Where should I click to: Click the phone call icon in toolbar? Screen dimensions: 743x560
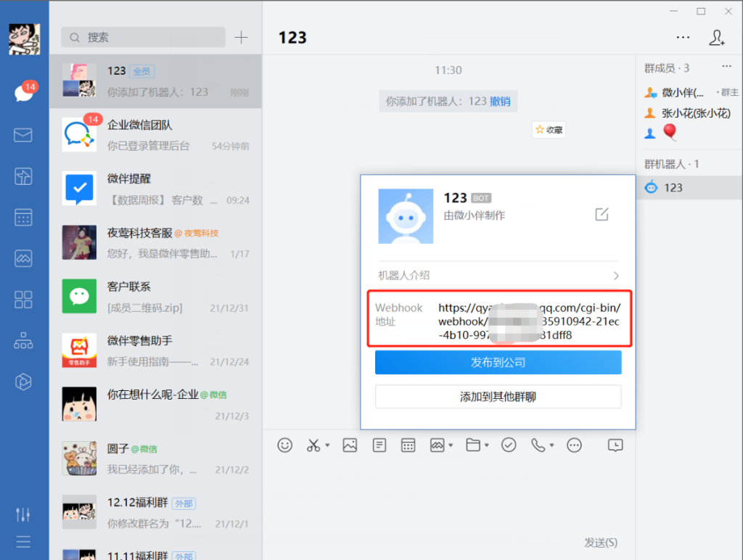coord(538,445)
